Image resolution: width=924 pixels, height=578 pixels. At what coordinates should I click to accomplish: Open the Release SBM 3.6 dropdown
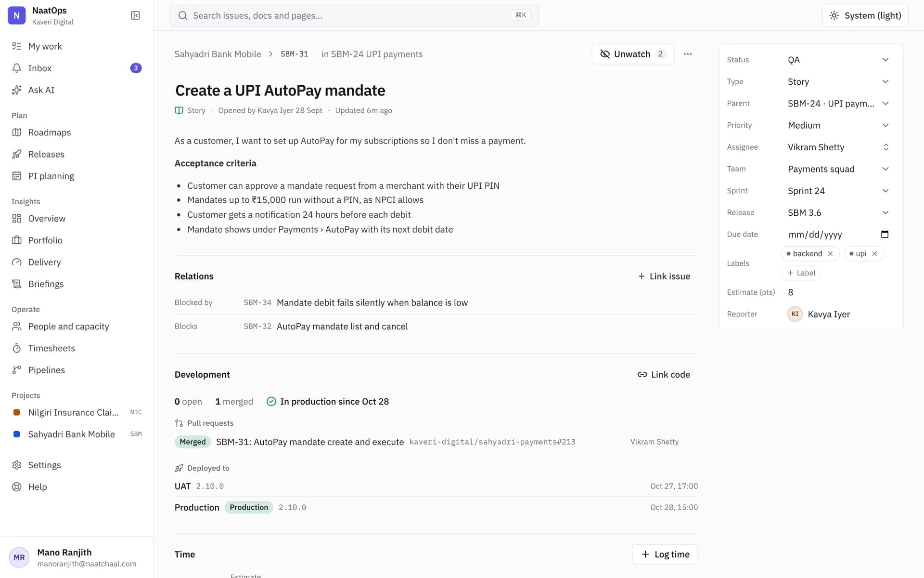pyautogui.click(x=838, y=213)
